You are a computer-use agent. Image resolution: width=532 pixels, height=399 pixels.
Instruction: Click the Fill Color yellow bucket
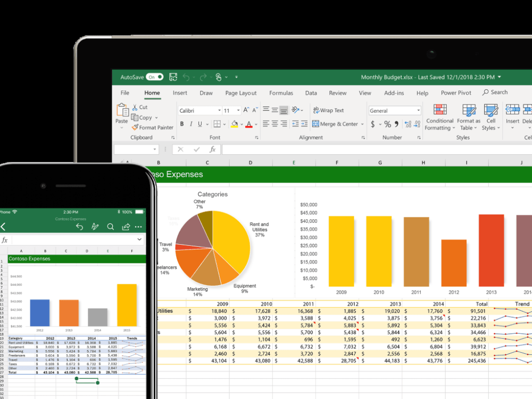click(x=235, y=124)
